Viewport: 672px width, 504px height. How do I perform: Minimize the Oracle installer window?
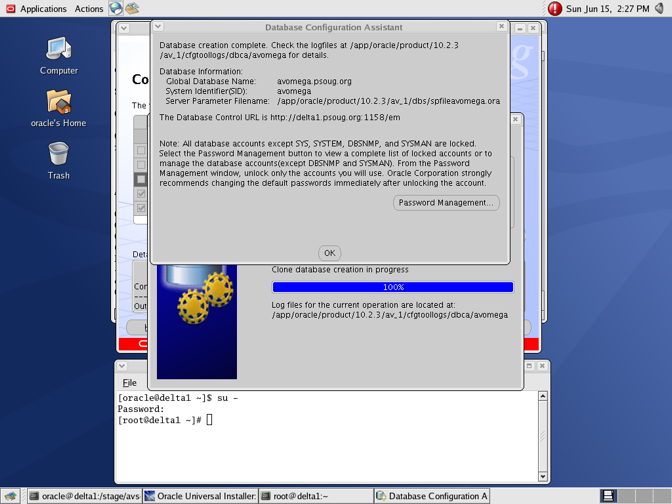(520, 28)
